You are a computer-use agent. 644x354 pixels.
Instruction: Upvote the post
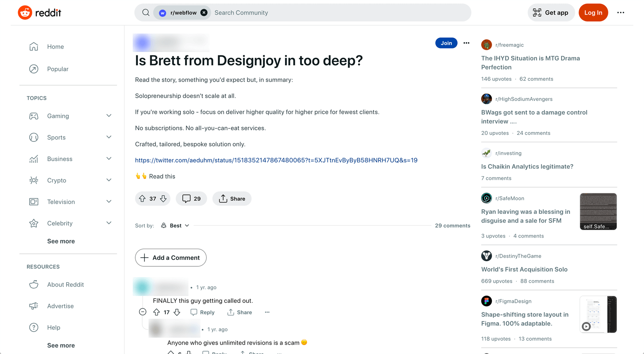pyautogui.click(x=142, y=198)
